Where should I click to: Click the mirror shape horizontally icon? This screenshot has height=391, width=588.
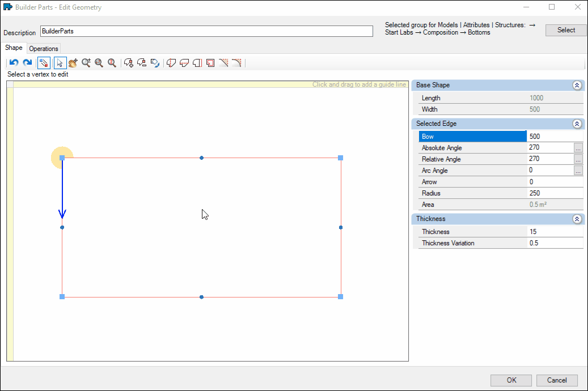184,62
